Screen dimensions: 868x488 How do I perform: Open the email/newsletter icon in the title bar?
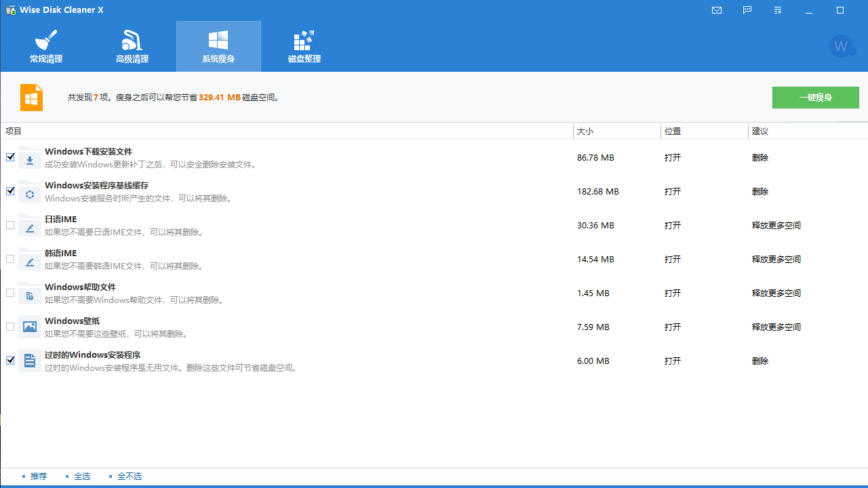tap(717, 9)
